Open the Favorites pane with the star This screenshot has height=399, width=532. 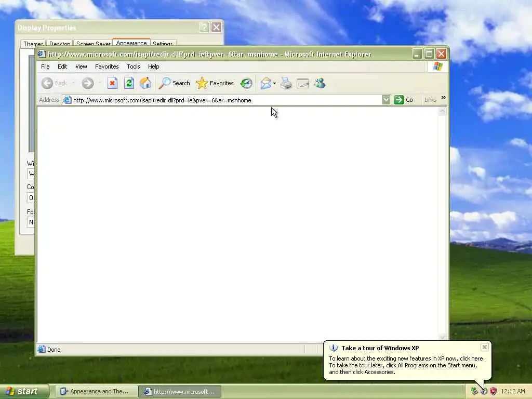215,83
